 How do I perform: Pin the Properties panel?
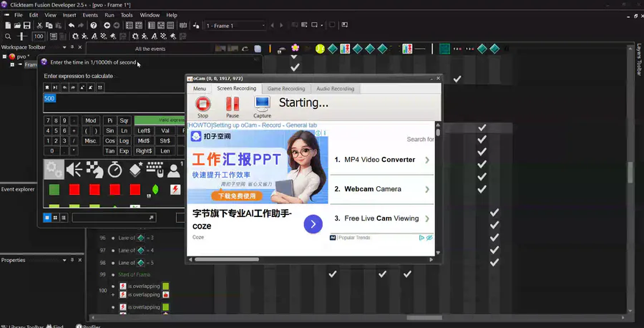point(72,260)
